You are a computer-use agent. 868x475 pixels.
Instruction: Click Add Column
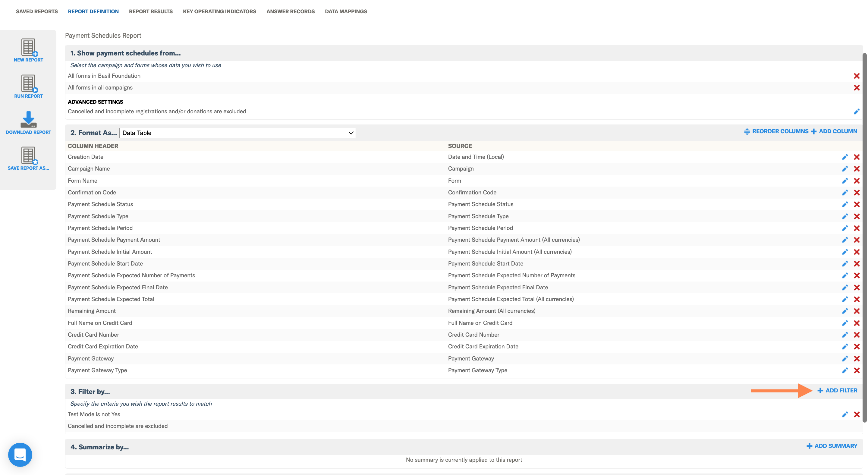pyautogui.click(x=834, y=131)
